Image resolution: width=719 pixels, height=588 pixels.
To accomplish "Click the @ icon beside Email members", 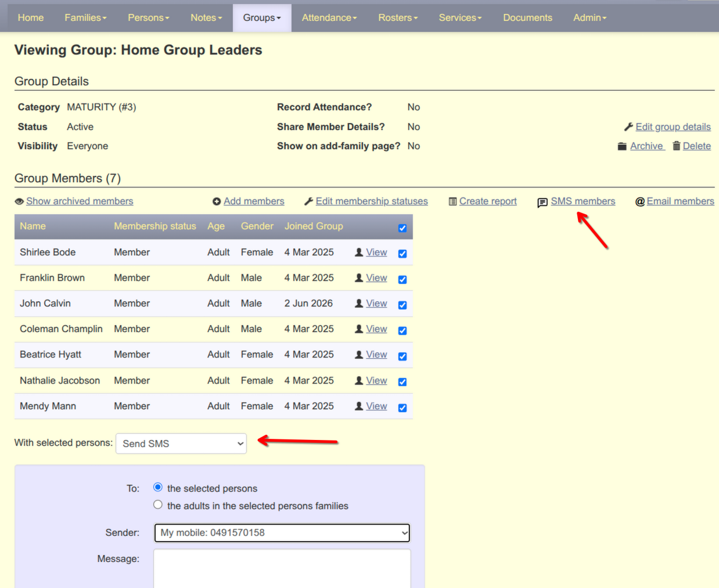I will tap(640, 201).
